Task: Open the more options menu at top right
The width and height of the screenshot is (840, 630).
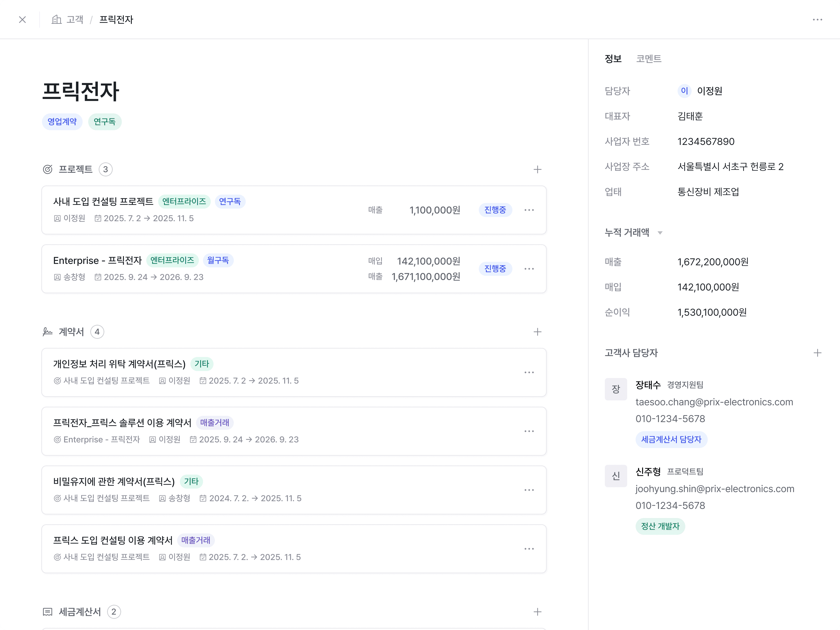Action: point(817,20)
